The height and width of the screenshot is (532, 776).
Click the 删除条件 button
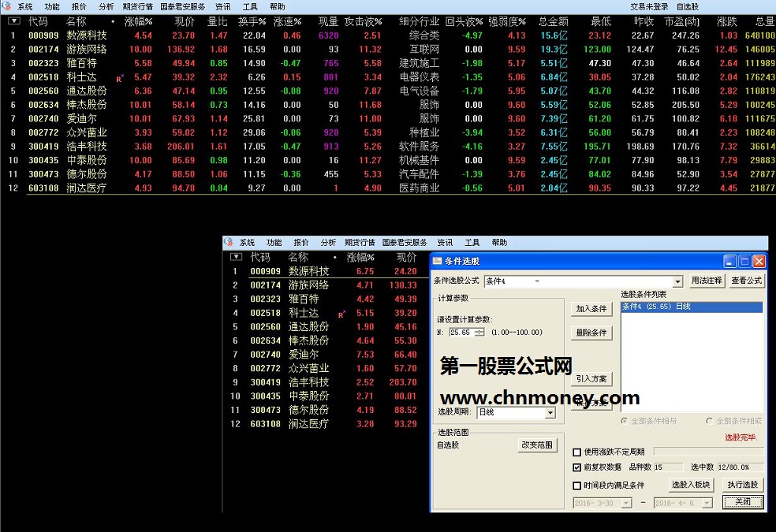point(591,333)
